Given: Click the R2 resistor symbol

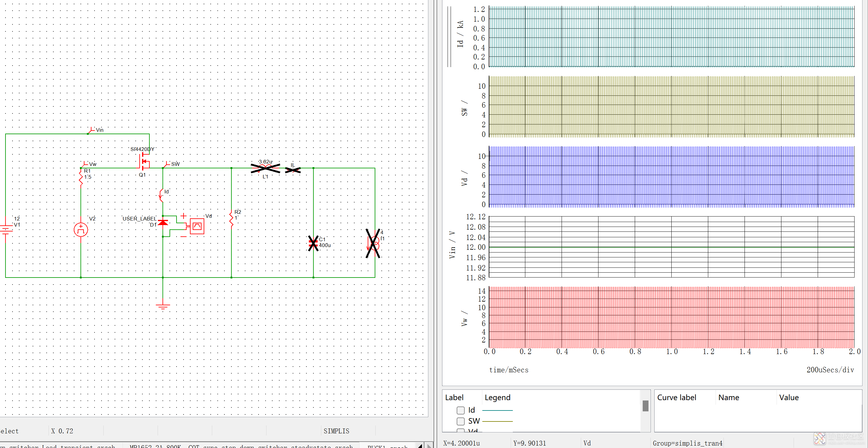Looking at the screenshot, I should tap(231, 219).
